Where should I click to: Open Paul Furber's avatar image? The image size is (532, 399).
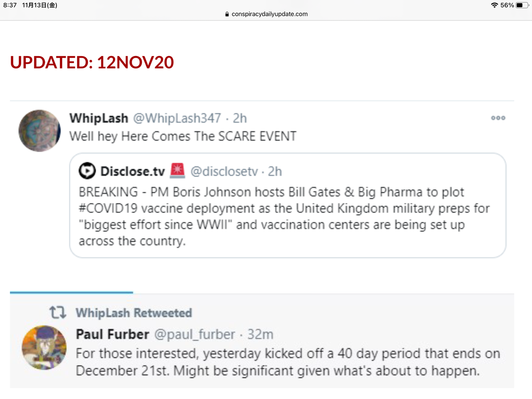click(x=44, y=347)
